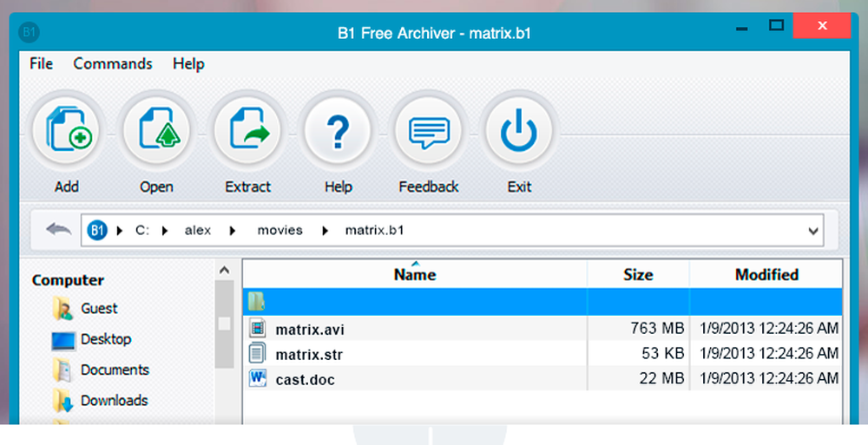Click the 53 KB size cell

click(663, 353)
